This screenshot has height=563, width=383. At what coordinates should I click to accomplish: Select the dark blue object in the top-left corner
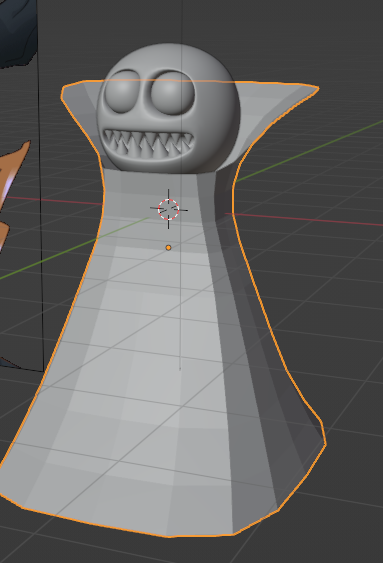pyautogui.click(x=16, y=31)
